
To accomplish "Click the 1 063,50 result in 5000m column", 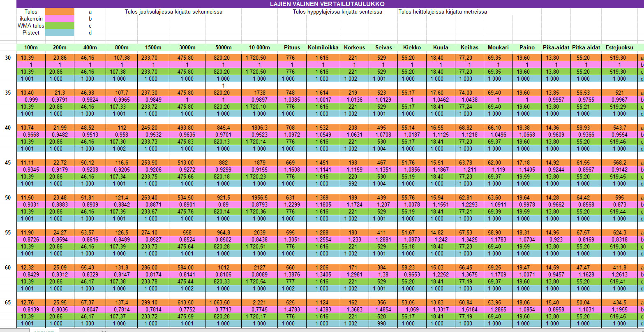I will click(x=223, y=303).
